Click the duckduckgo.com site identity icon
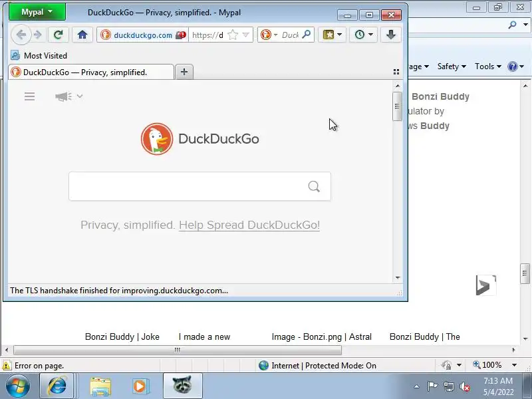Image resolution: width=532 pixels, height=399 pixels. 106,35
